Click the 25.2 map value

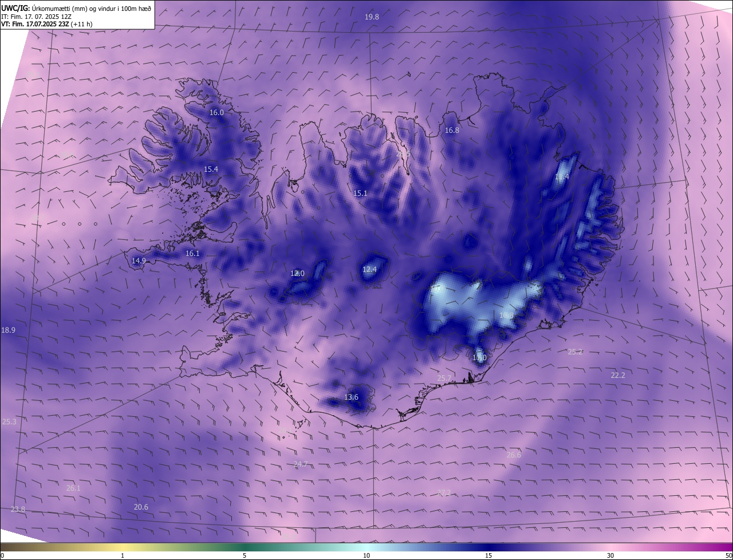[x=575, y=352]
